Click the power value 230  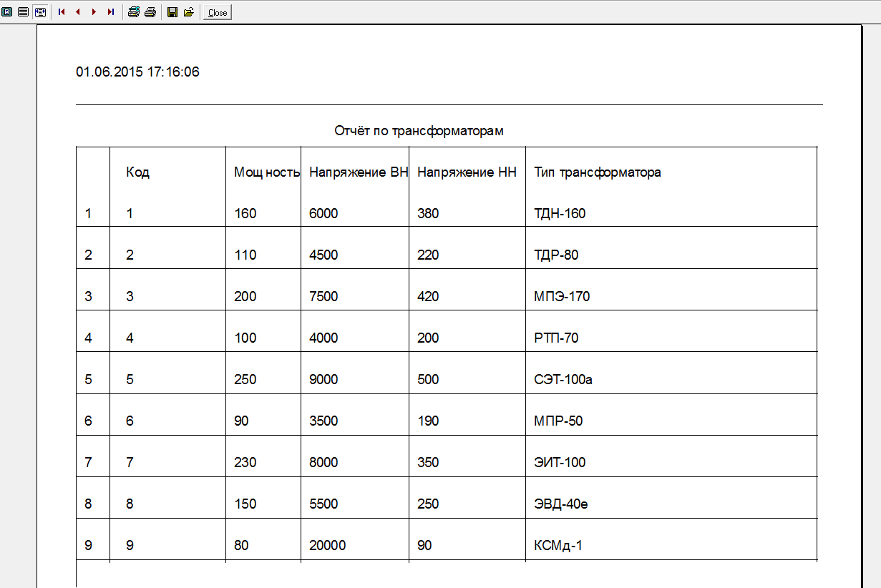(x=245, y=462)
